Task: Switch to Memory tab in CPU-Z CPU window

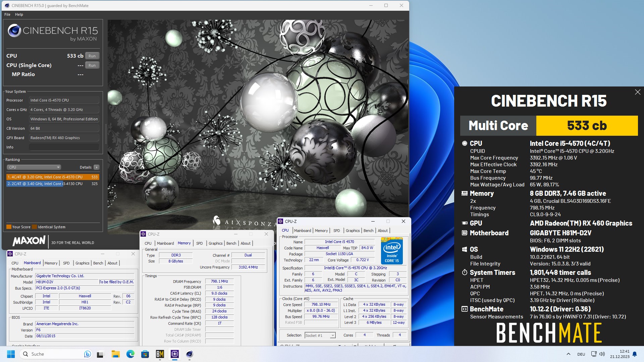Action: click(x=321, y=231)
